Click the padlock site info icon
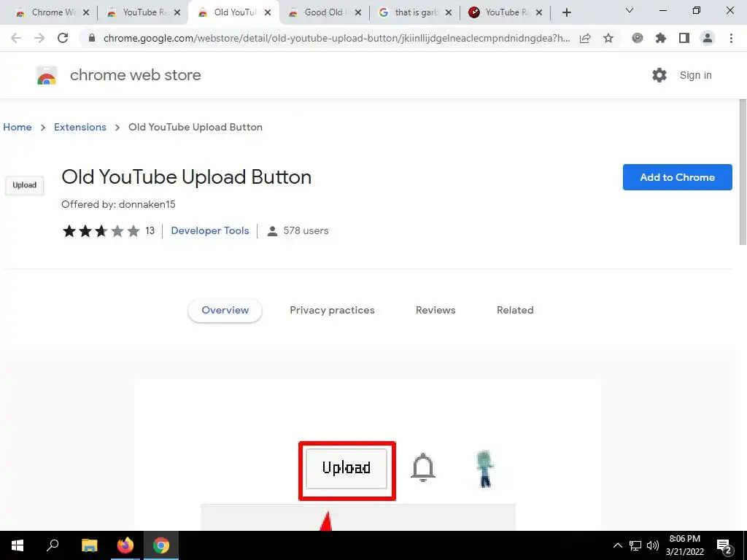The image size is (747, 560). click(92, 38)
